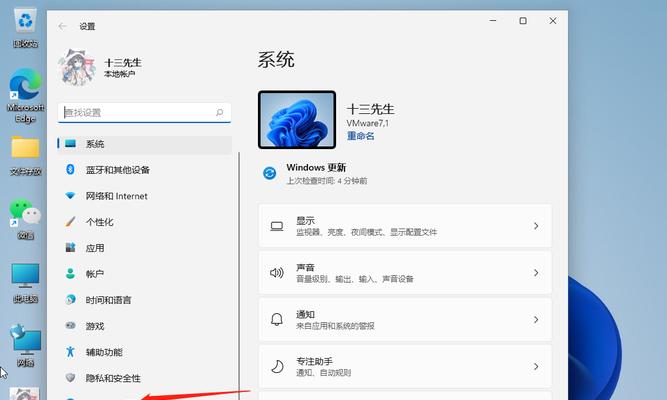Click the gaming controller icon
The width and height of the screenshot is (667, 400).
pos(70,326)
